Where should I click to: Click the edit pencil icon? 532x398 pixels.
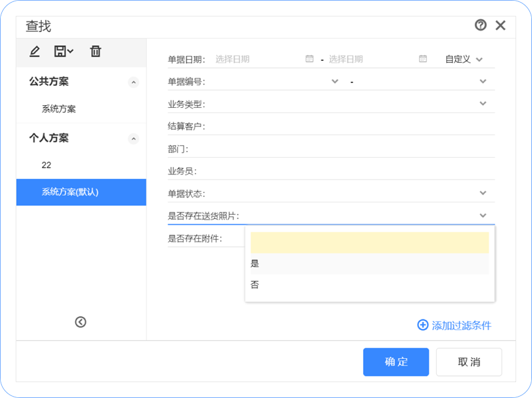coord(35,51)
